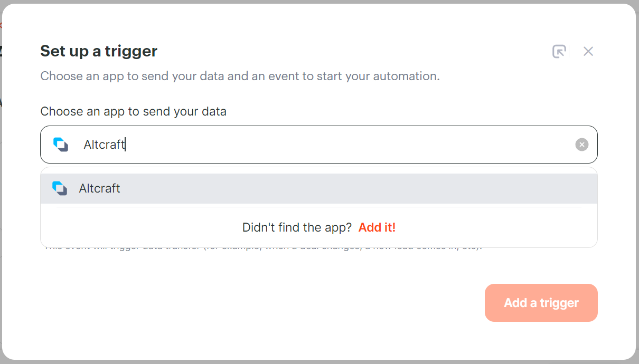Screen dimensions: 639x364
Task: Open the Add it! link
Action: (x=377, y=227)
